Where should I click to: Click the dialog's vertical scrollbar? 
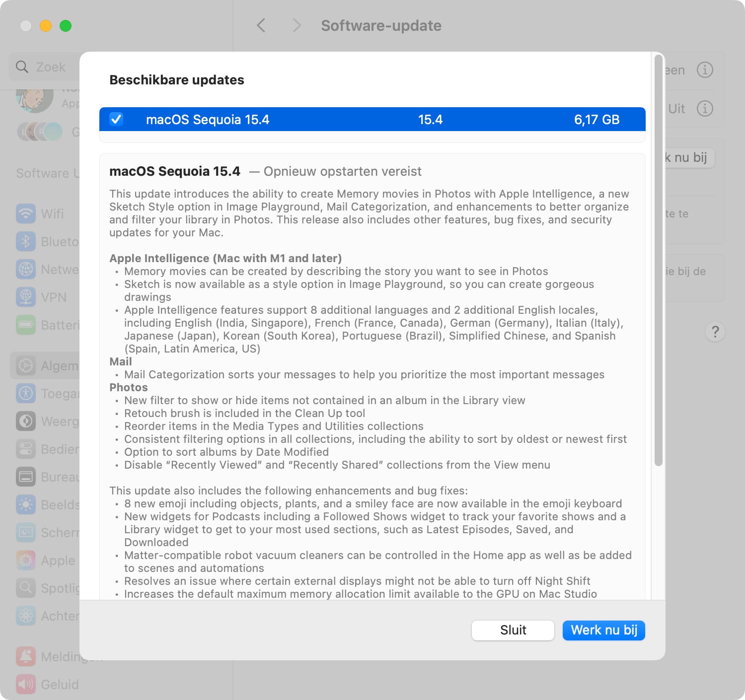coord(658,260)
